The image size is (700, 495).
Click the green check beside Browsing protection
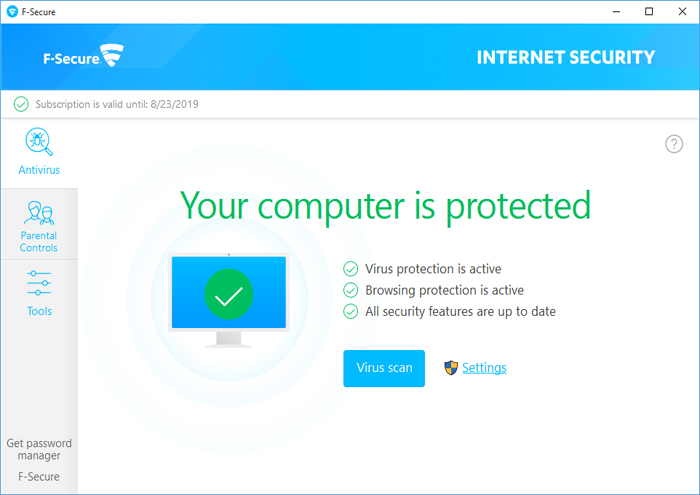click(x=351, y=290)
